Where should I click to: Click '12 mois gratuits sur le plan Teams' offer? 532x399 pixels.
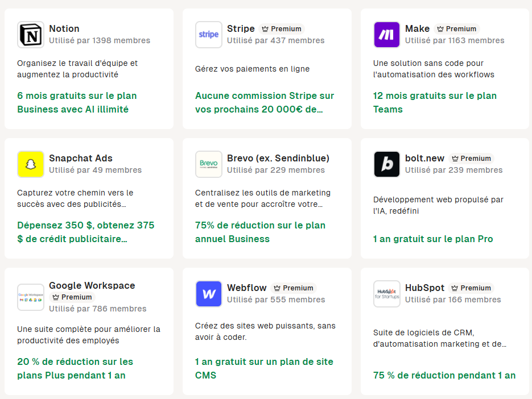coord(435,102)
